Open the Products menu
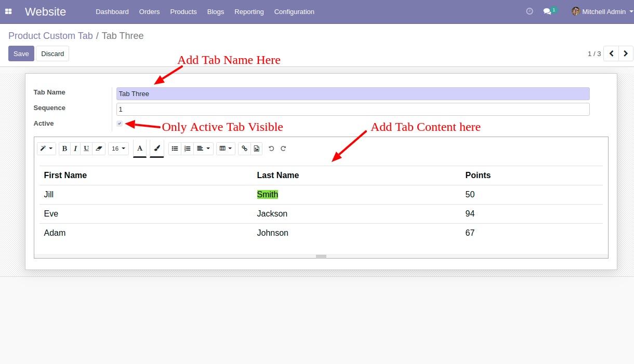Viewport: 634px width, 364px height. pos(183,11)
